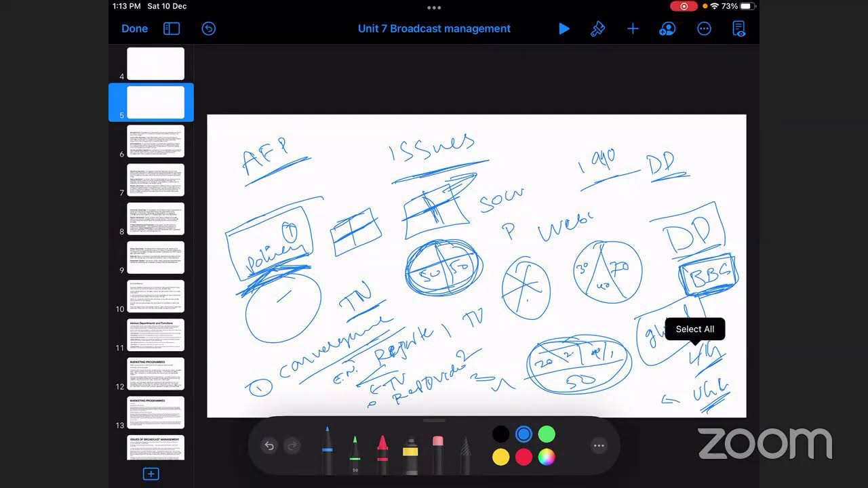The width and height of the screenshot is (868, 488).
Task: Play the slideshow
Action: coord(564,28)
